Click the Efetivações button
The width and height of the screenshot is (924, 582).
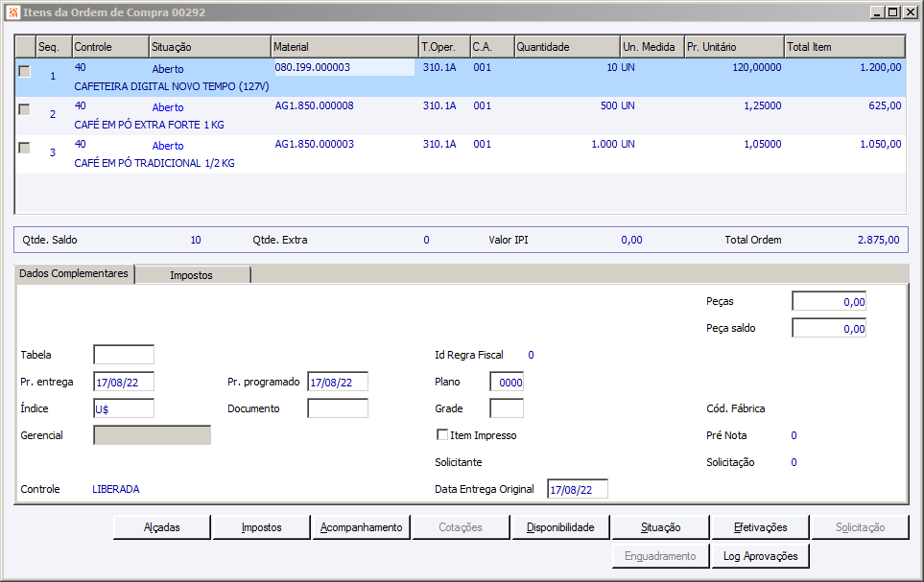(x=760, y=527)
